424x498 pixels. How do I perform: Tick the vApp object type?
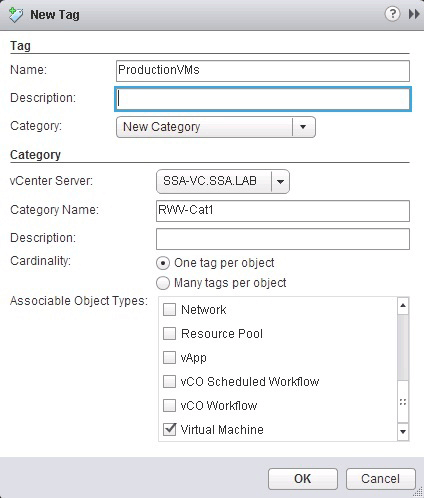[x=169, y=358]
